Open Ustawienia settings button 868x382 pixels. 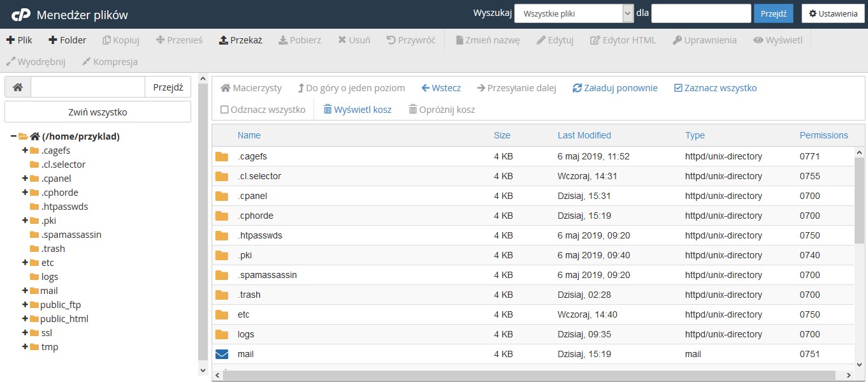pyautogui.click(x=833, y=13)
